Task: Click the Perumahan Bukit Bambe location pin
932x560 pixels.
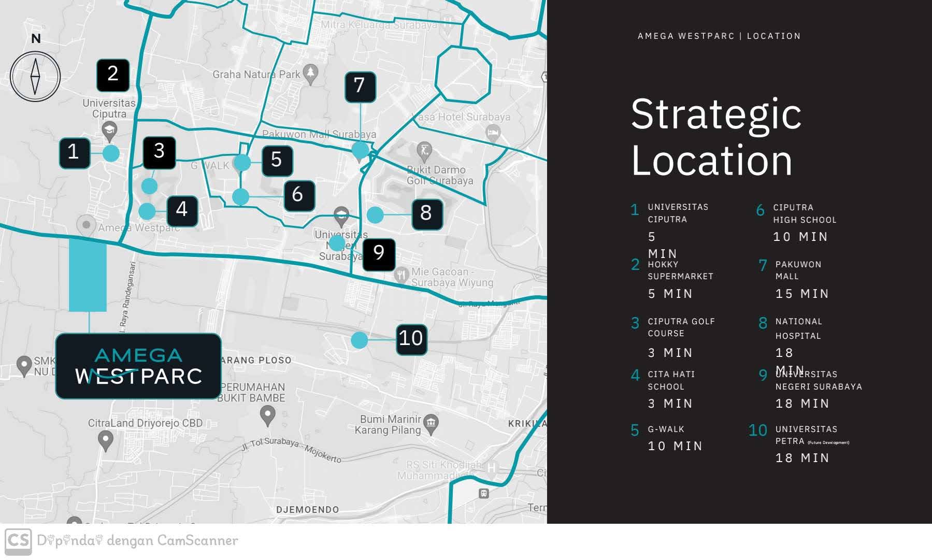Action: pyautogui.click(x=267, y=416)
